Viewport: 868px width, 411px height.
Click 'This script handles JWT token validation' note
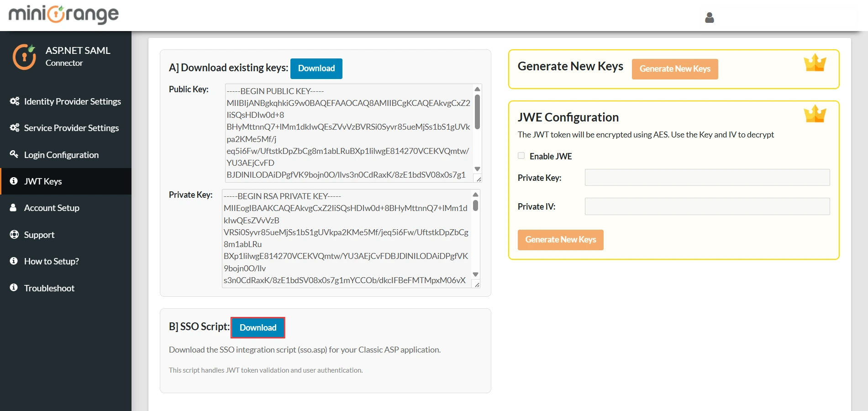point(266,370)
